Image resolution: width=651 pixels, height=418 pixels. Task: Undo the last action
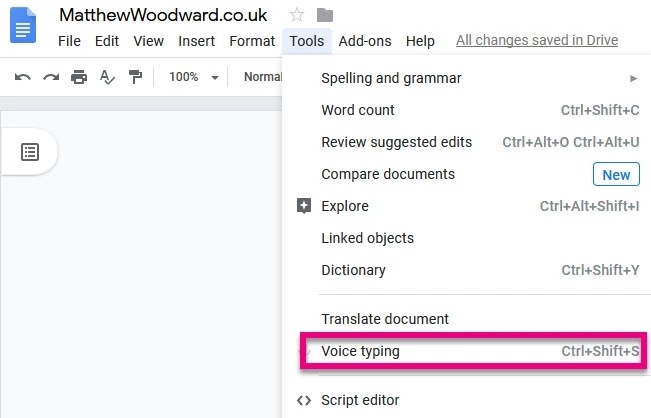tap(23, 77)
